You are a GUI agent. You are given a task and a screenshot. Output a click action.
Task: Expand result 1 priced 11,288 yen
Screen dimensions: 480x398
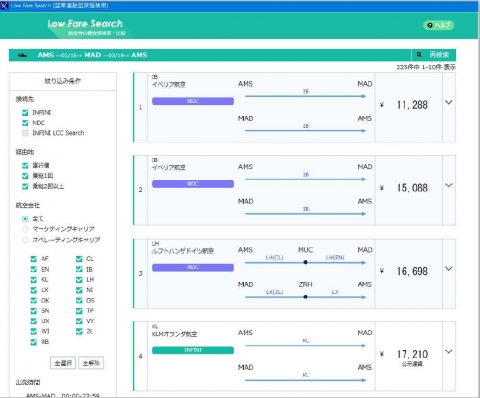[x=449, y=103]
